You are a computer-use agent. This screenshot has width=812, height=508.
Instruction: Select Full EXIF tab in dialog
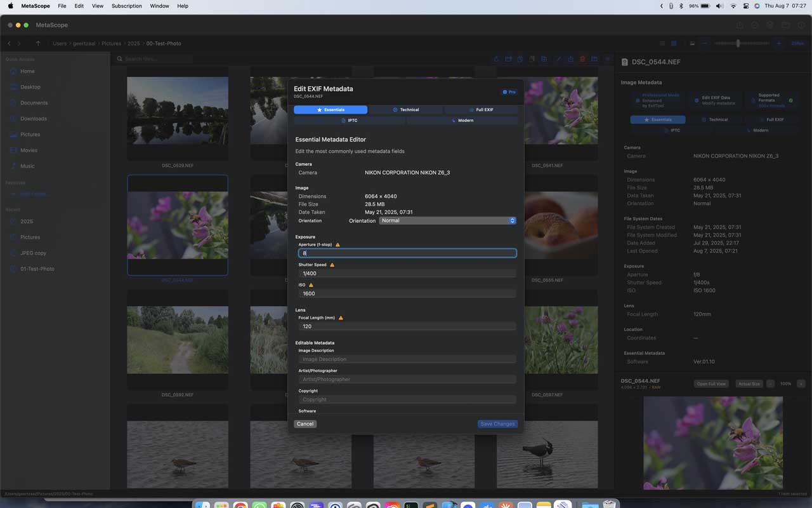[x=481, y=110]
